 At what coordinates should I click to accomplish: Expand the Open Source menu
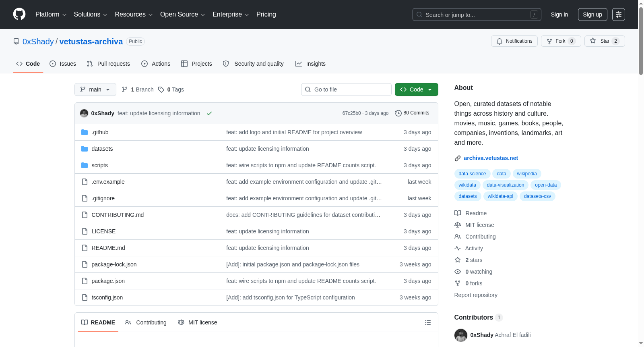182,15
